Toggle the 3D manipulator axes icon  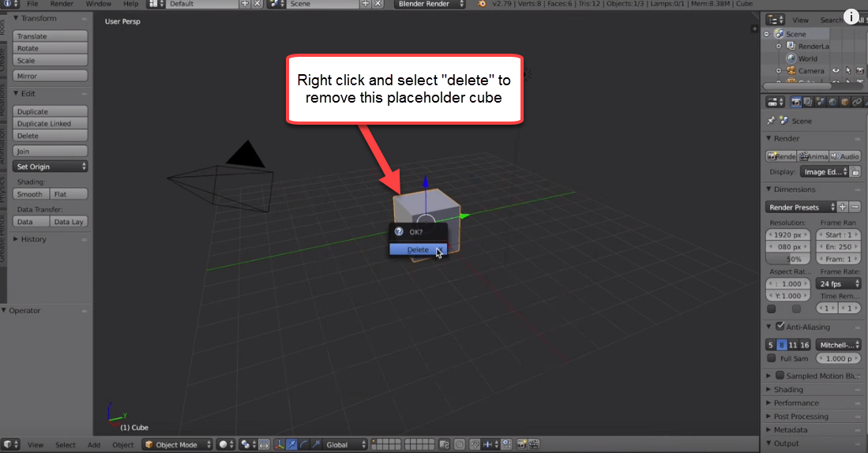[x=279, y=444]
